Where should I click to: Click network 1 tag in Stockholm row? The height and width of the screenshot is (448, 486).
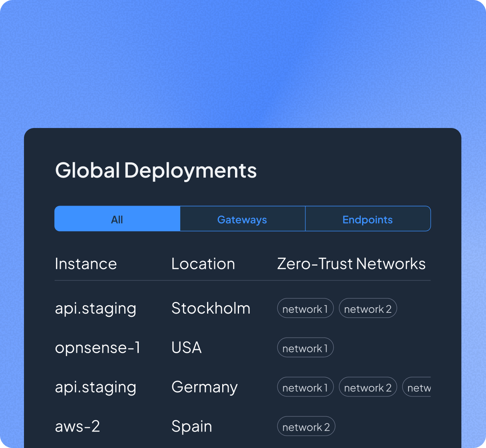point(305,308)
